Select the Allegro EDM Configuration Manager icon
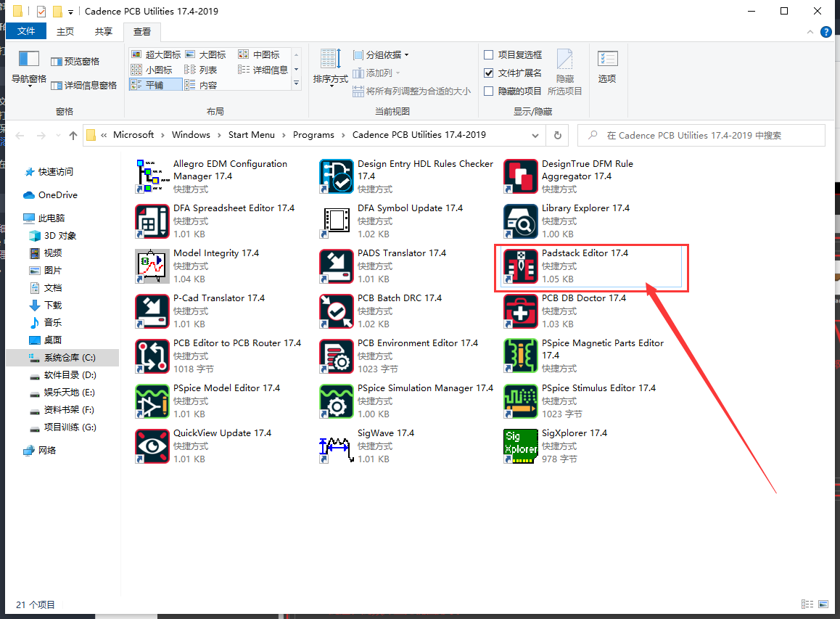 tap(152, 176)
